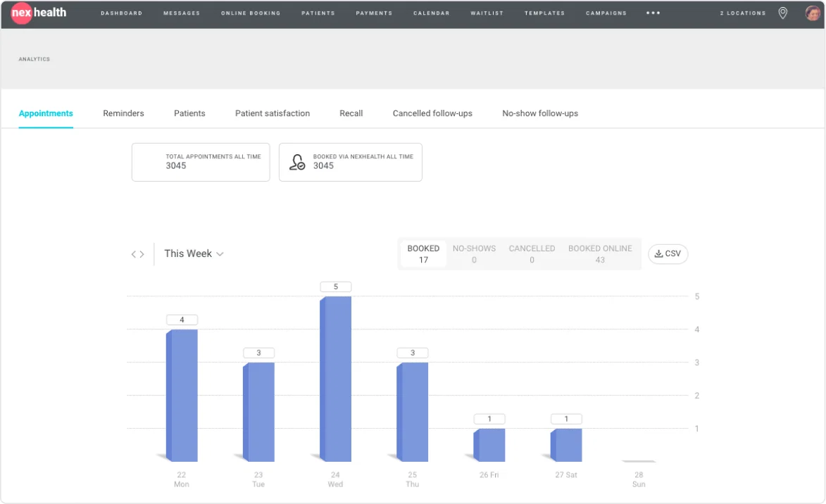The height and width of the screenshot is (504, 826).
Task: Open the Patient satisfaction tab
Action: tap(272, 113)
